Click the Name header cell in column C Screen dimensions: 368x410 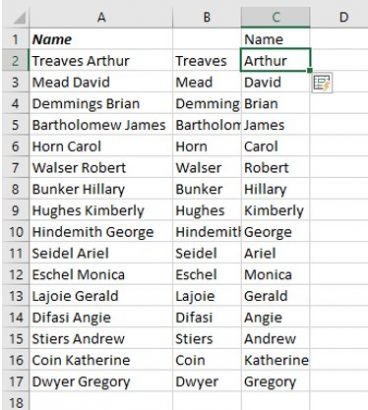pyautogui.click(x=276, y=39)
